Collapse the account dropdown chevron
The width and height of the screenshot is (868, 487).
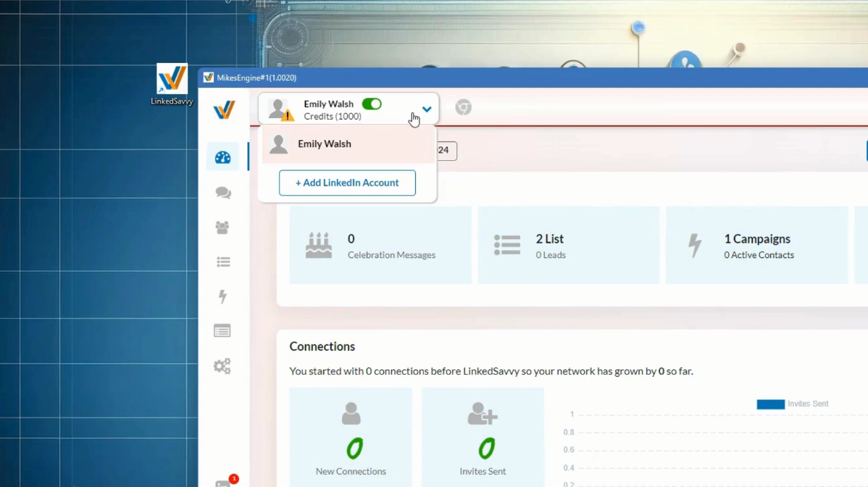coord(426,109)
